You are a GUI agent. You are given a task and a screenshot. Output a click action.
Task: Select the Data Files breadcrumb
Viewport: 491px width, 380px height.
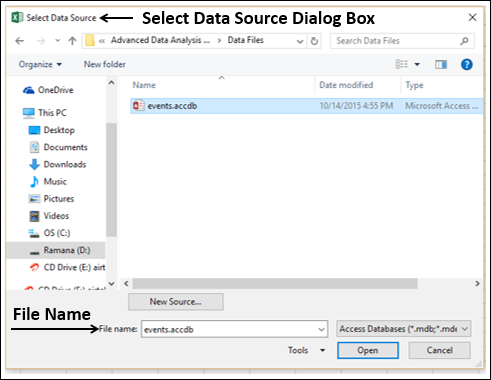point(246,40)
